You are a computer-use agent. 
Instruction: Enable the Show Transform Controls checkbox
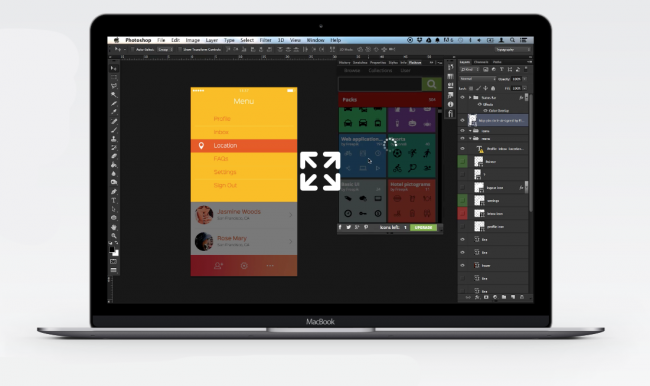pos(180,49)
